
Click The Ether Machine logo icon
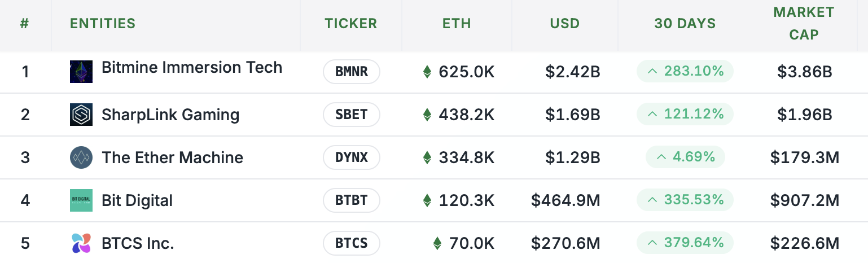click(81, 157)
